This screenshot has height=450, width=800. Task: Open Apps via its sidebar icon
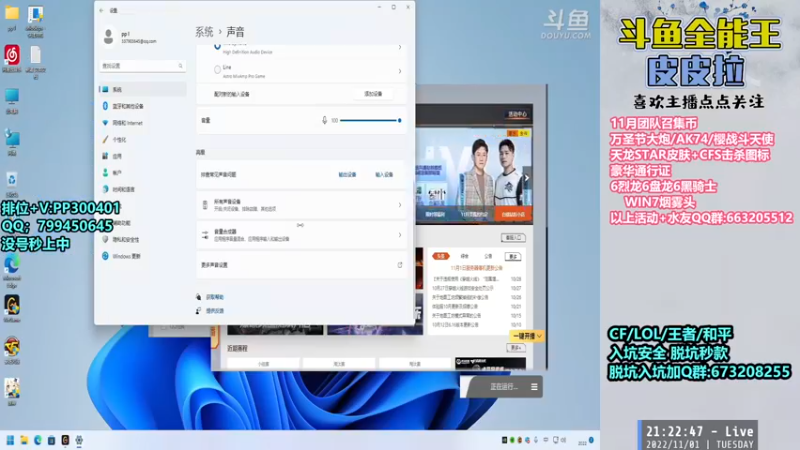pyautogui.click(x=105, y=156)
